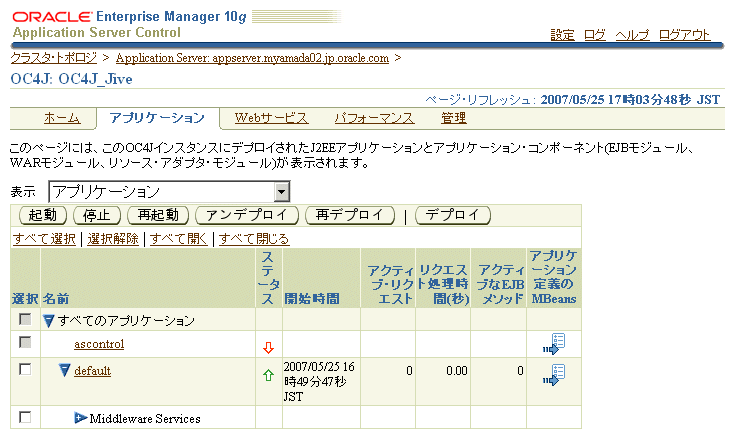Open the ascontrol application link
735x436 pixels.
[99, 344]
